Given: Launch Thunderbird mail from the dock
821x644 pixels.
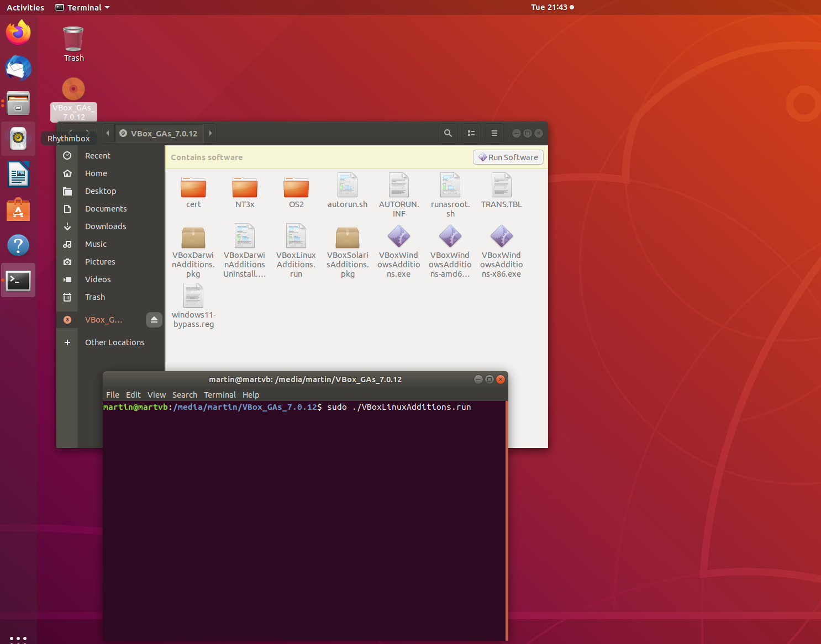Looking at the screenshot, I should pyautogui.click(x=18, y=68).
